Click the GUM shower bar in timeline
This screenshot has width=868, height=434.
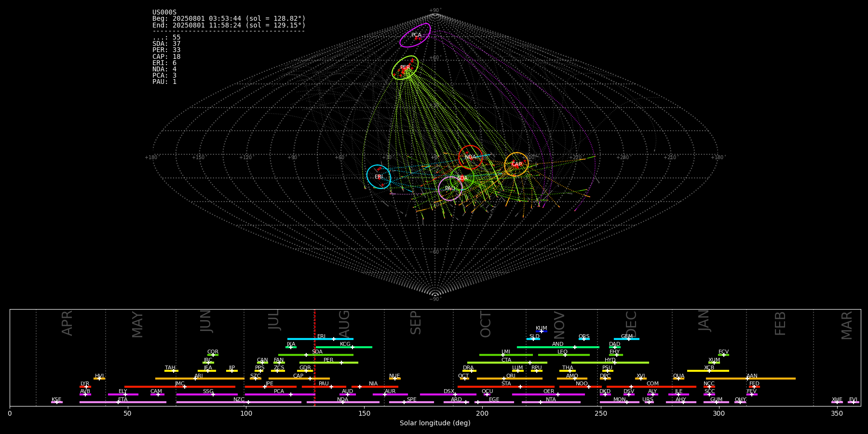click(716, 402)
